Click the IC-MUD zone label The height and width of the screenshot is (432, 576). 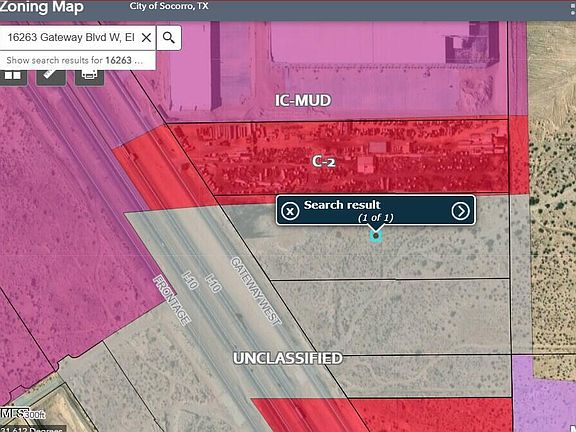303,101
